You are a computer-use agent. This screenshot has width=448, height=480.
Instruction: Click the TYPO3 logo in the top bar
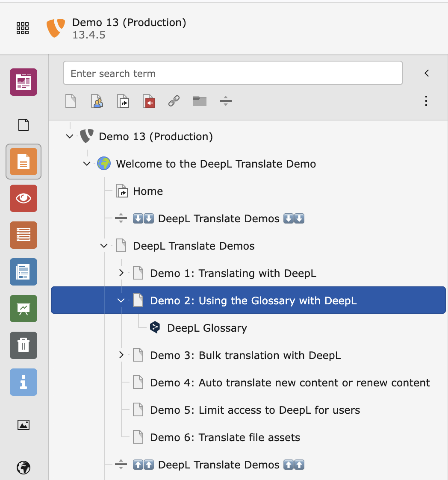tap(56, 28)
